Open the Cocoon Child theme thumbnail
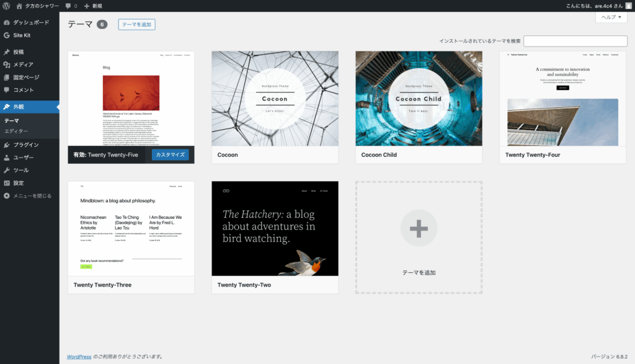The height and width of the screenshot is (364, 635). (x=419, y=99)
